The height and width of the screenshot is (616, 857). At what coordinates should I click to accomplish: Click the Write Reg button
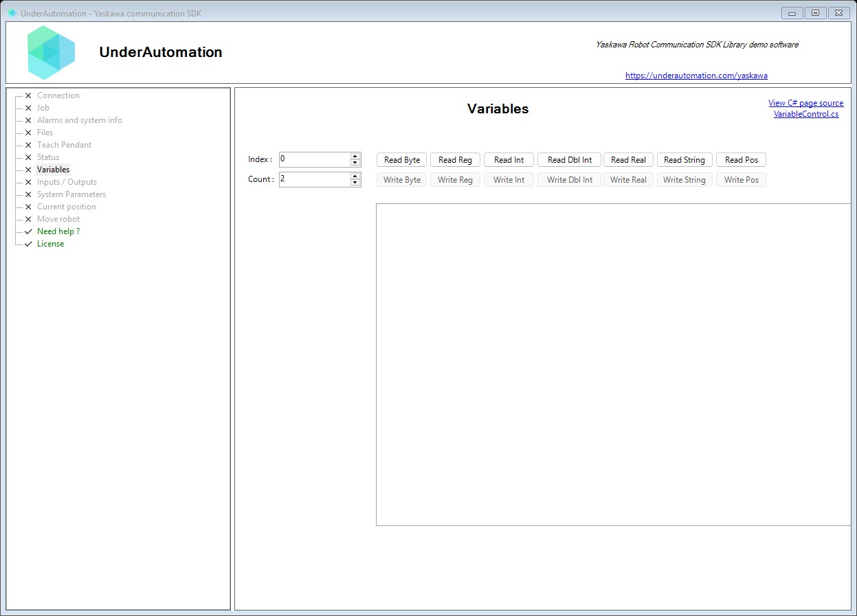point(455,180)
